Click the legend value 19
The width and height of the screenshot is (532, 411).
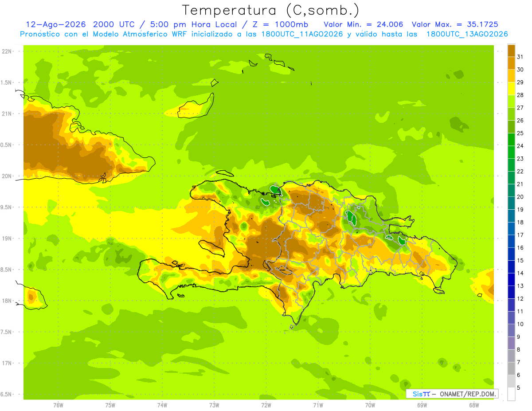pos(520,209)
